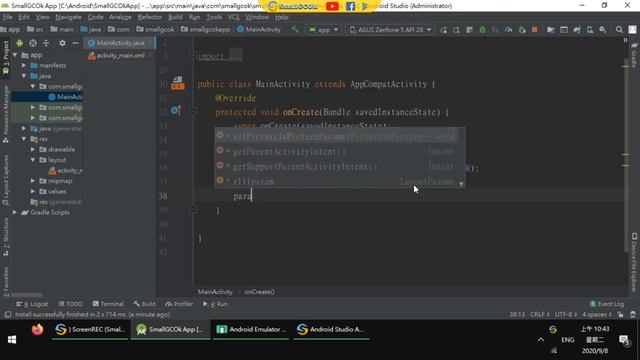640x360 pixels.
Task: Collapse the layout folder
Action: tap(33, 160)
